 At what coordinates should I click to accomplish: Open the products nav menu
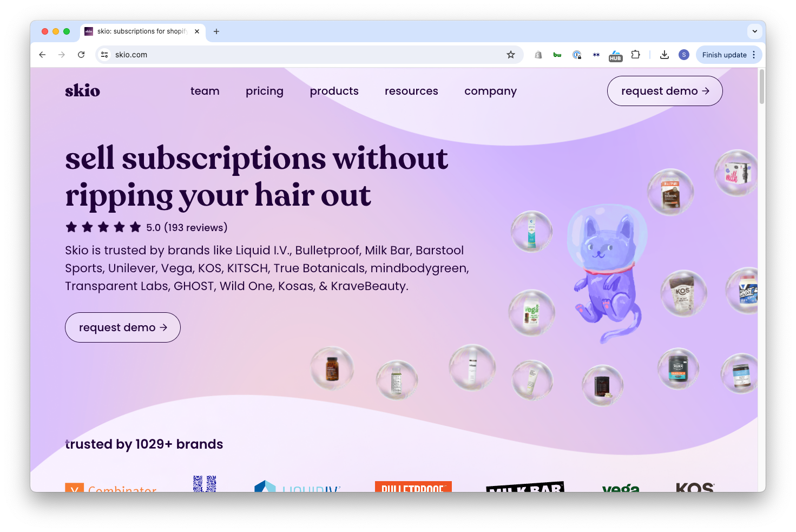click(x=334, y=91)
